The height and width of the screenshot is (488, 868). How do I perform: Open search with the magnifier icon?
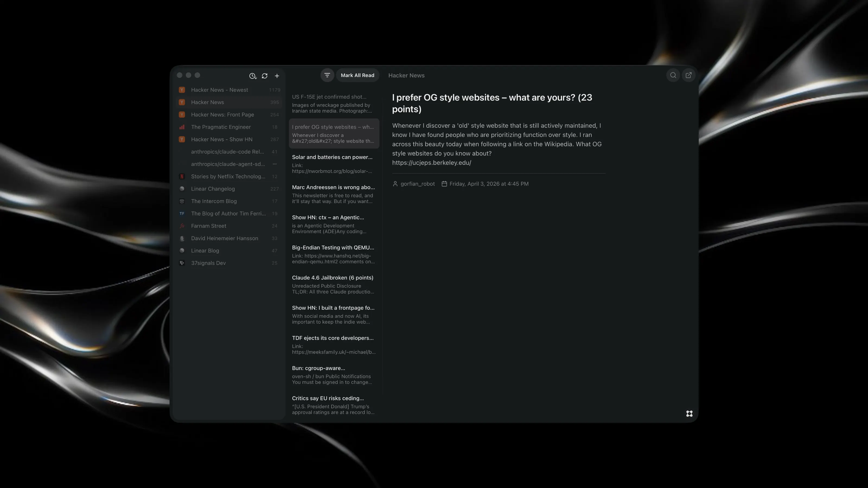click(x=673, y=75)
